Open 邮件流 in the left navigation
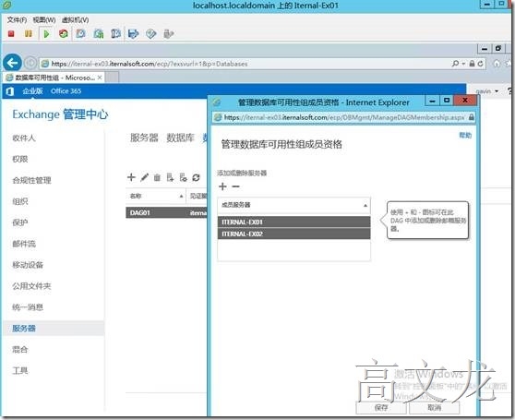Image resolution: width=515 pixels, height=420 pixels. (x=24, y=244)
